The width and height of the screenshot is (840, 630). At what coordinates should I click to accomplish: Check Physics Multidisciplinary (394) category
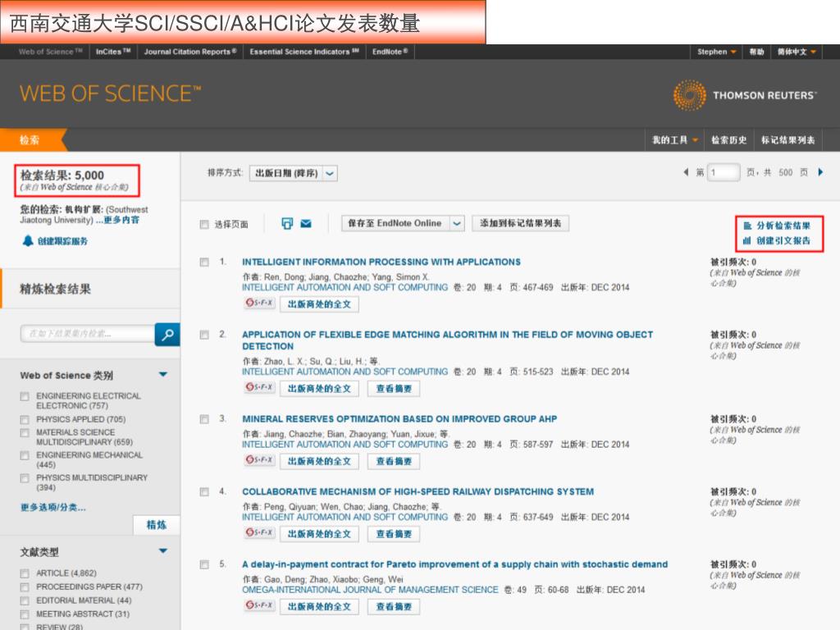click(25, 478)
